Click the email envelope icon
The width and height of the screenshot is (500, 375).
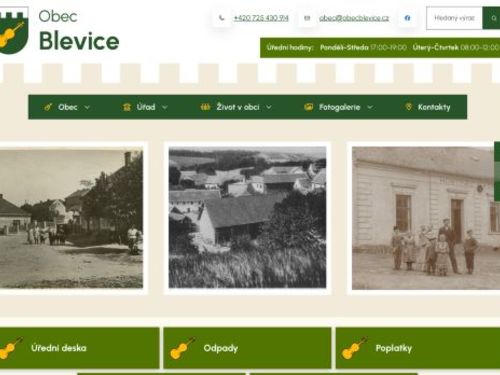[307, 18]
